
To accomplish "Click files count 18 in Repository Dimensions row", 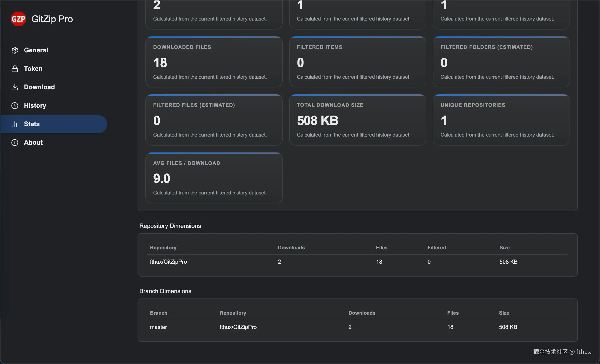I will tap(379, 262).
